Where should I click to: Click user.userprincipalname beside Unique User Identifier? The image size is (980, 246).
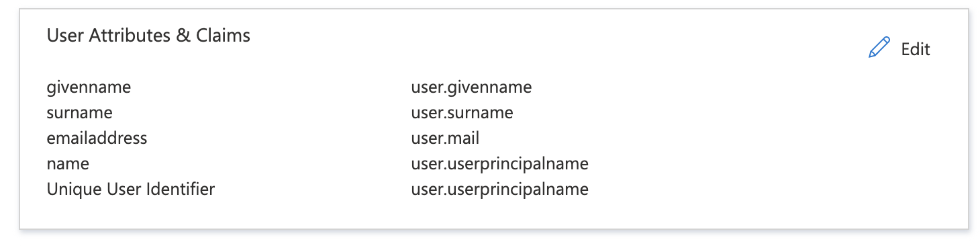click(x=499, y=190)
